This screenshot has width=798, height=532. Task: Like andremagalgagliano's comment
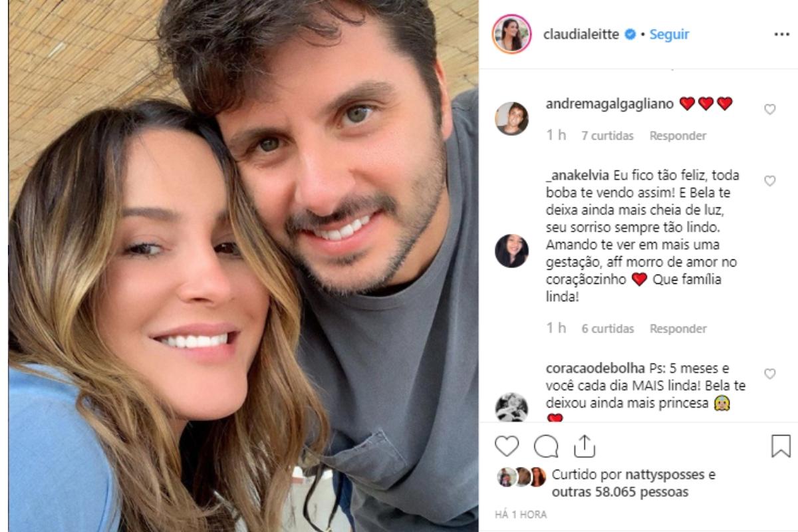tap(769, 110)
